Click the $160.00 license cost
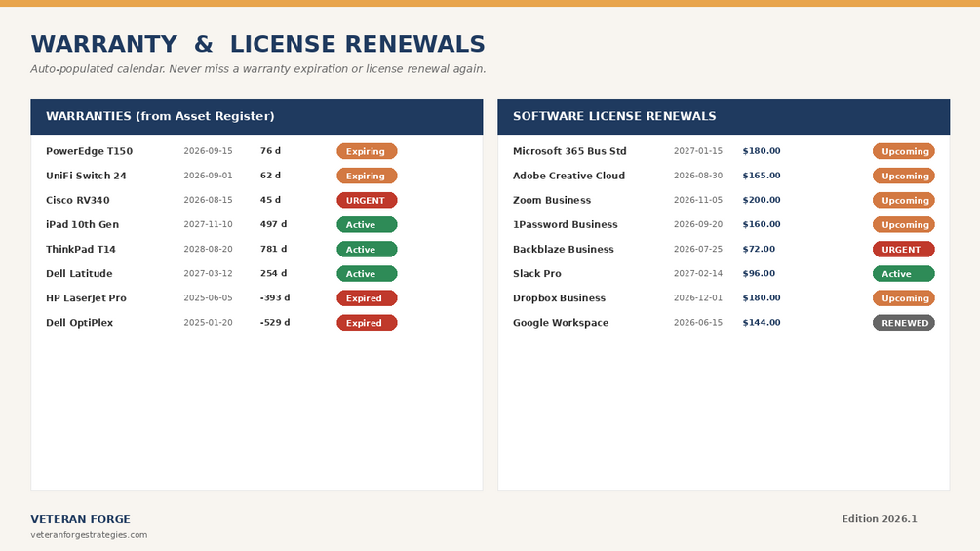 coord(762,223)
